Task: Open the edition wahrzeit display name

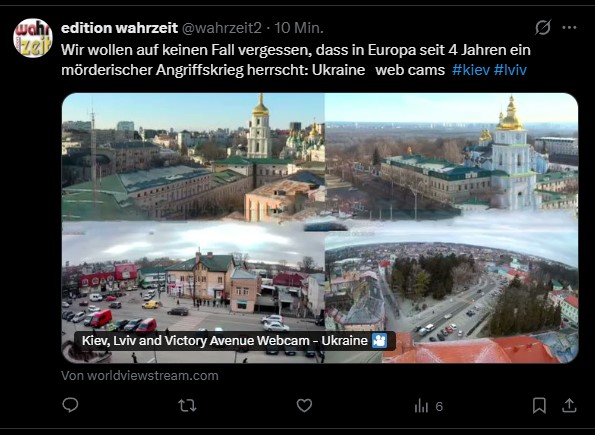Action: tap(119, 28)
